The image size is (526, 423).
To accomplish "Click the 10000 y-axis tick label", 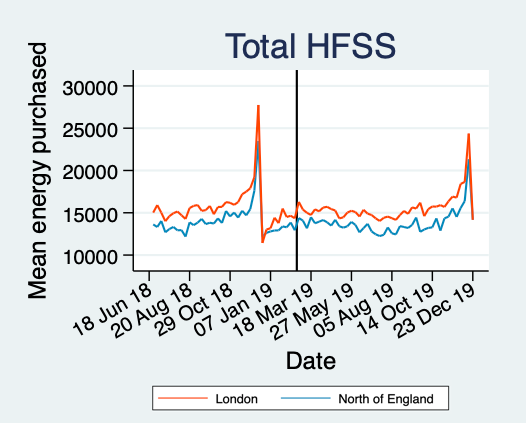I will point(90,257).
